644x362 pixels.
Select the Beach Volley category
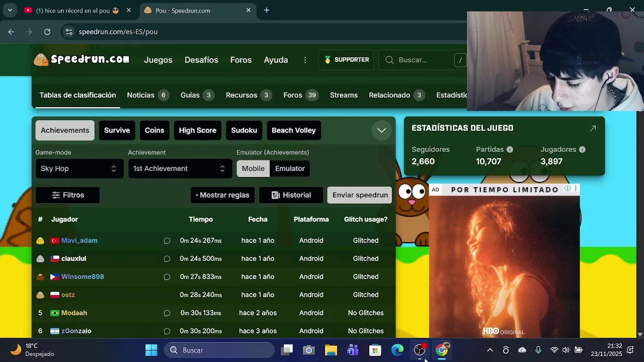click(294, 130)
